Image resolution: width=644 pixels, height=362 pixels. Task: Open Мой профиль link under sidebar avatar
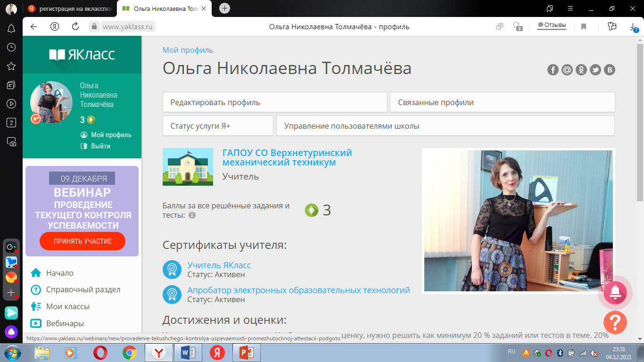coord(106,135)
